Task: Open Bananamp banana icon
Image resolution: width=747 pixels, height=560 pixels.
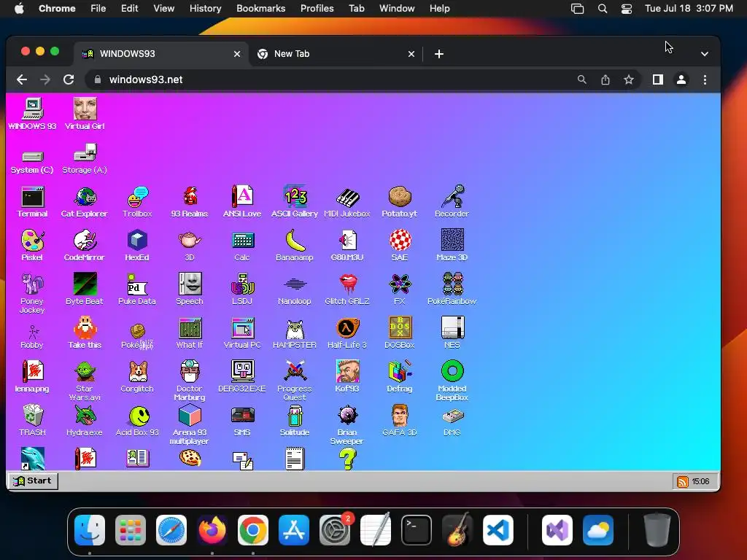Action: pos(295,246)
